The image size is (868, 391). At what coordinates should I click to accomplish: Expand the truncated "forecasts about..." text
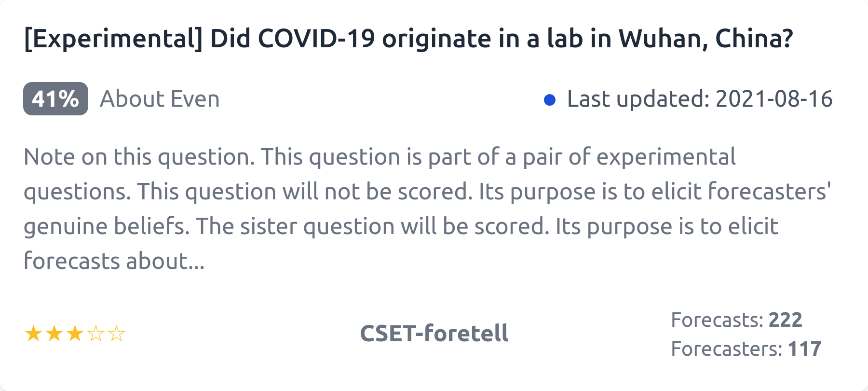(114, 261)
